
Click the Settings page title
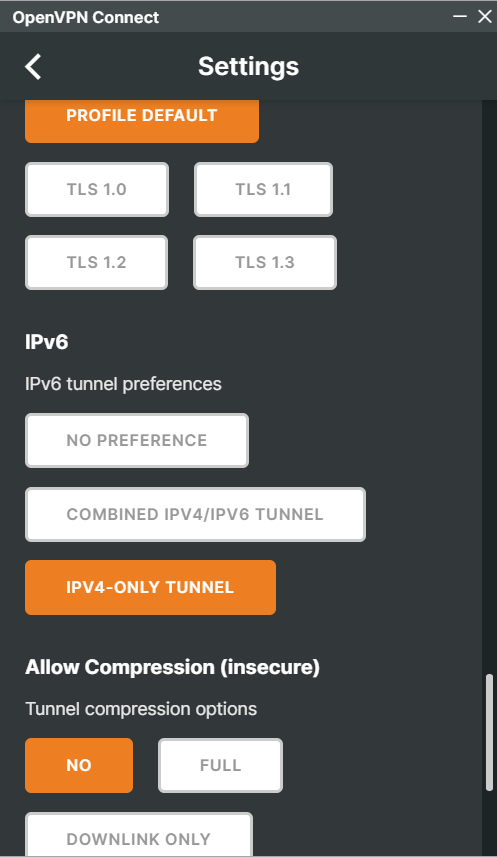[x=248, y=67]
